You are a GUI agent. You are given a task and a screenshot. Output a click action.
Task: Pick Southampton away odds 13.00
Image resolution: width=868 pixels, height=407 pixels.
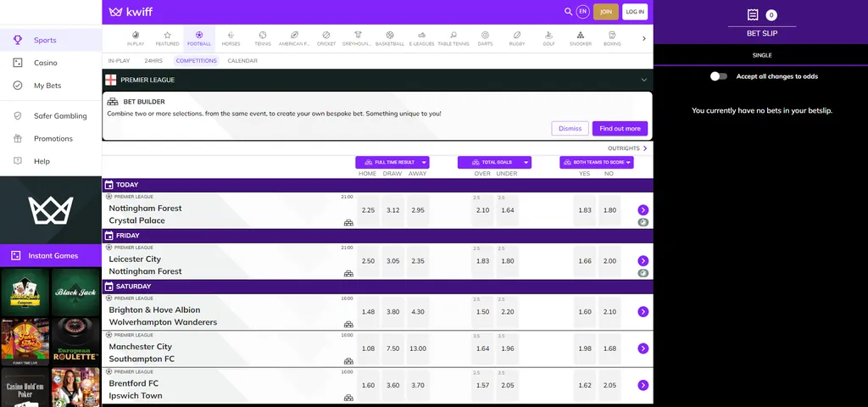[x=418, y=348]
